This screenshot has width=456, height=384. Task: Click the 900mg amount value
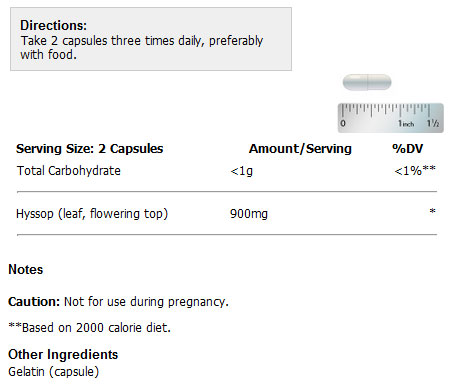click(249, 214)
